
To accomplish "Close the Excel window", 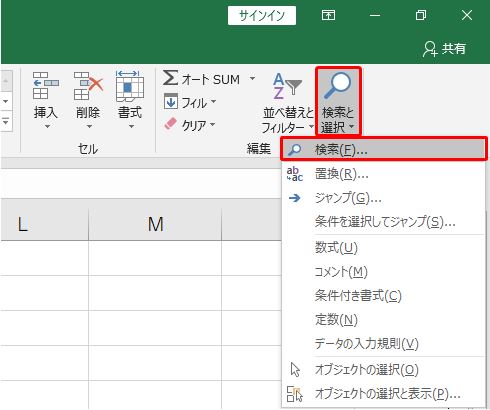I will 467,15.
